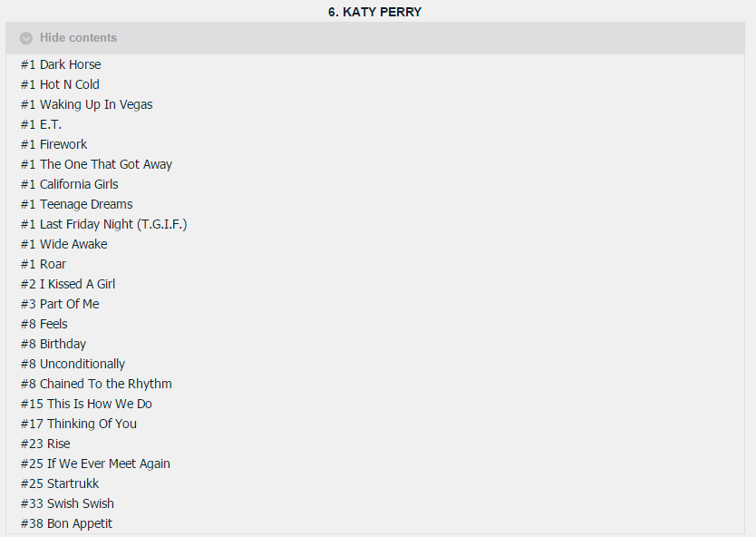Image resolution: width=756 pixels, height=537 pixels.
Task: Select the Dark Horse list entry
Action: [x=61, y=64]
